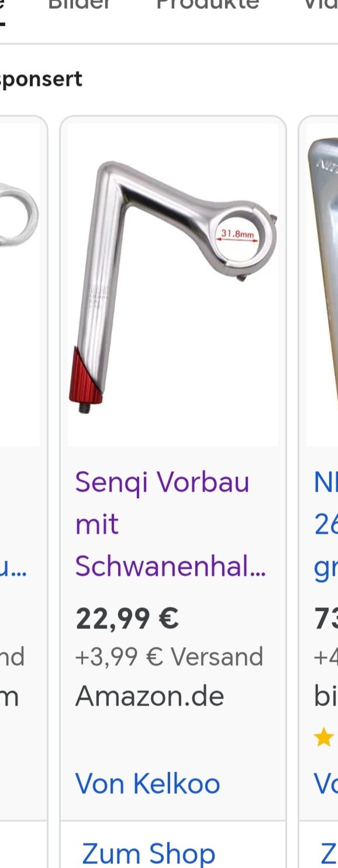
Task: Open the Bilder search tab
Action: (80, 5)
